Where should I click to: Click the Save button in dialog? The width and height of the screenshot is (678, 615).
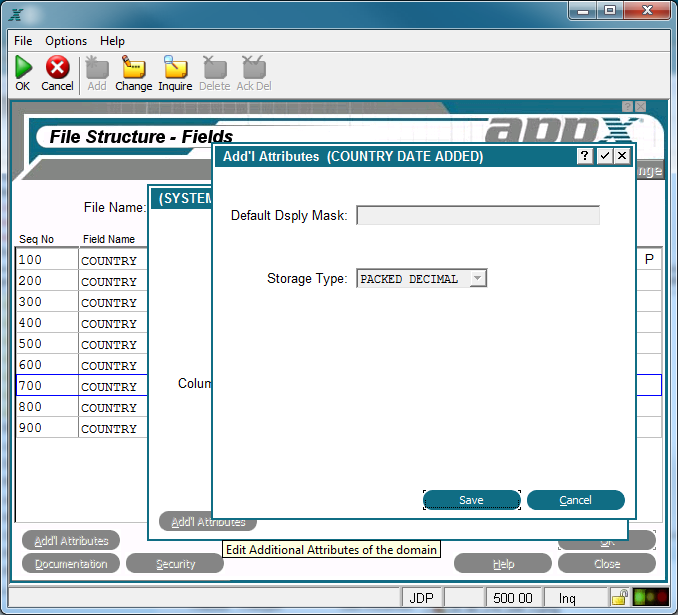(x=472, y=500)
